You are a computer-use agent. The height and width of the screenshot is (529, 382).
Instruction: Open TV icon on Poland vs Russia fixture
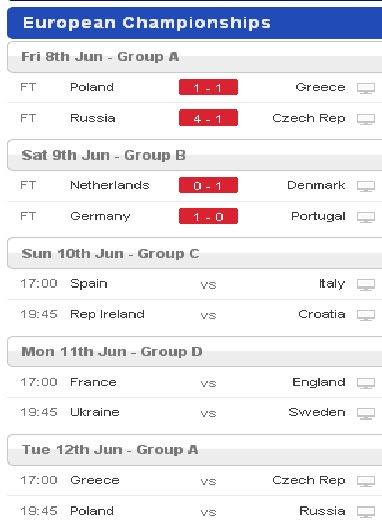[366, 512]
